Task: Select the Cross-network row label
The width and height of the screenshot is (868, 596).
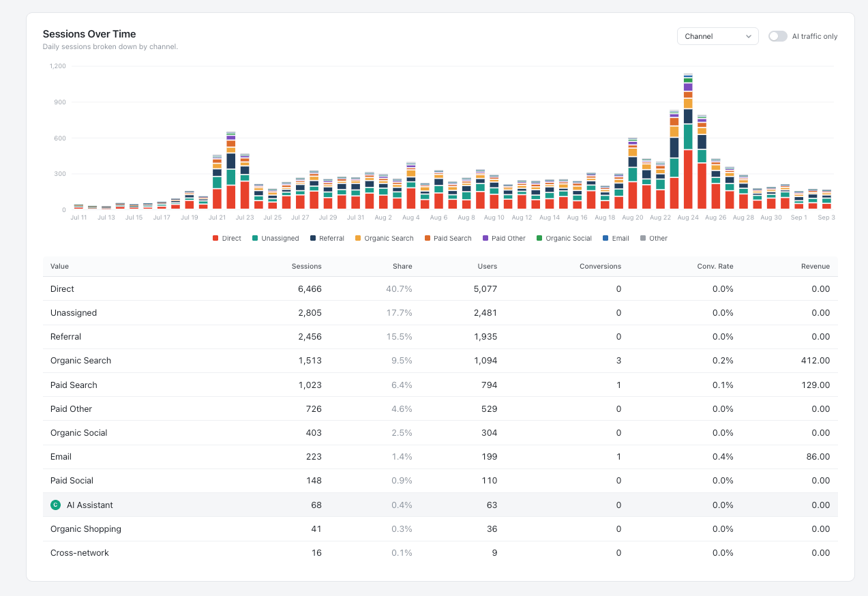Action: (80, 553)
